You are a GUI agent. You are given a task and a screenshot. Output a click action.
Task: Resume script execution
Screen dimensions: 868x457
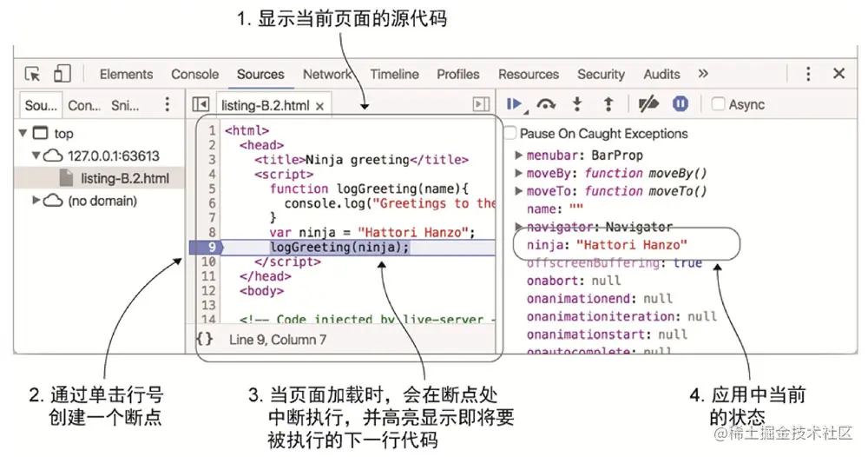[x=515, y=104]
